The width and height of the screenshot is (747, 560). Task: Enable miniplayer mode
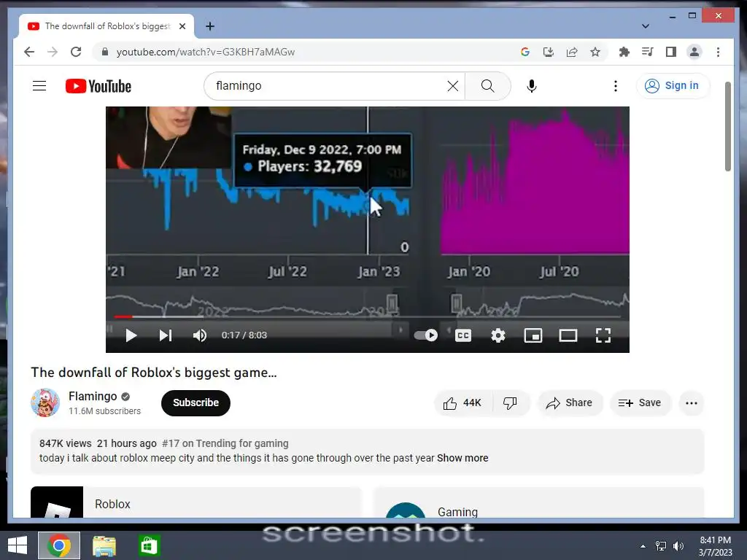533,335
